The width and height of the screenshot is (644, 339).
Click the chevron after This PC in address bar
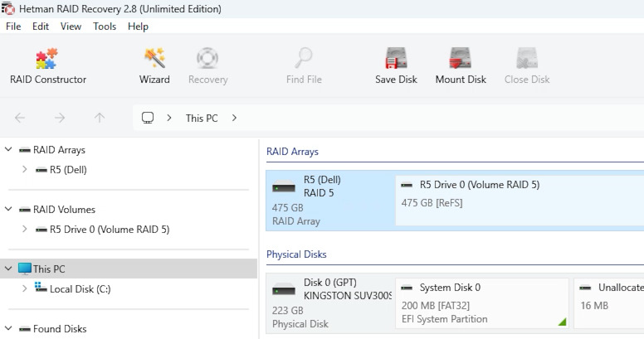[x=234, y=119]
